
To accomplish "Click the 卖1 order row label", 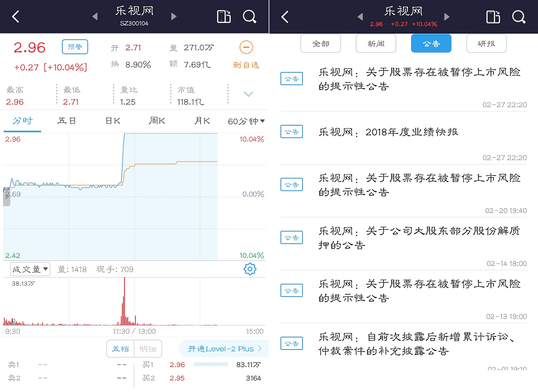I will coord(14,365).
